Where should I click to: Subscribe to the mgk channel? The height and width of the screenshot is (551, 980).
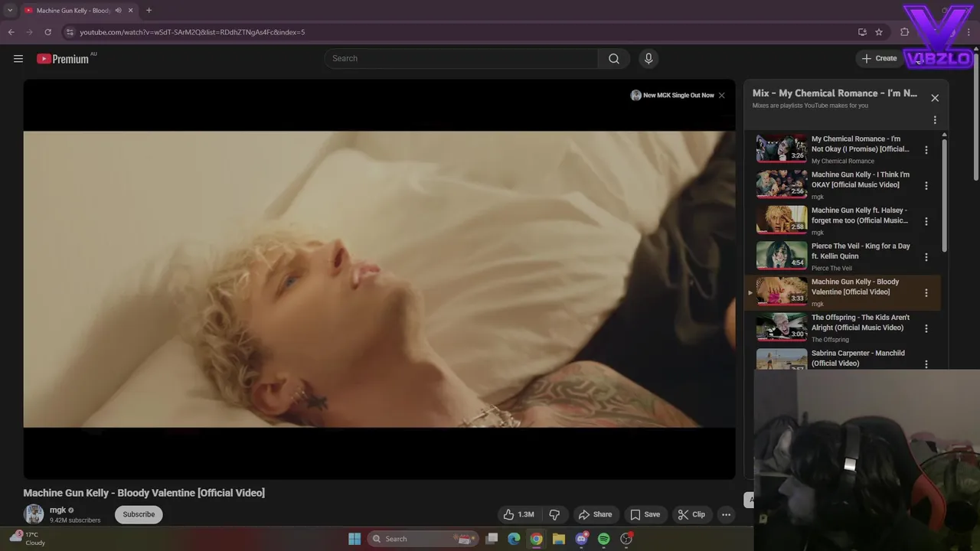139,514
